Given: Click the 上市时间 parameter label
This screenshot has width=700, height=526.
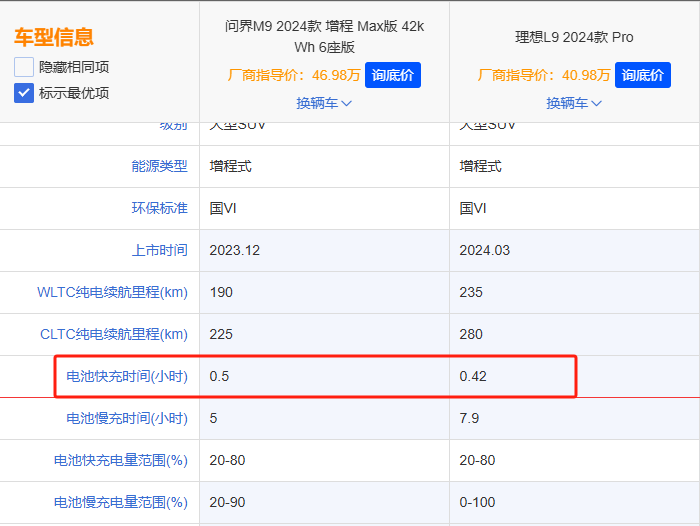Looking at the screenshot, I should pos(159,250).
